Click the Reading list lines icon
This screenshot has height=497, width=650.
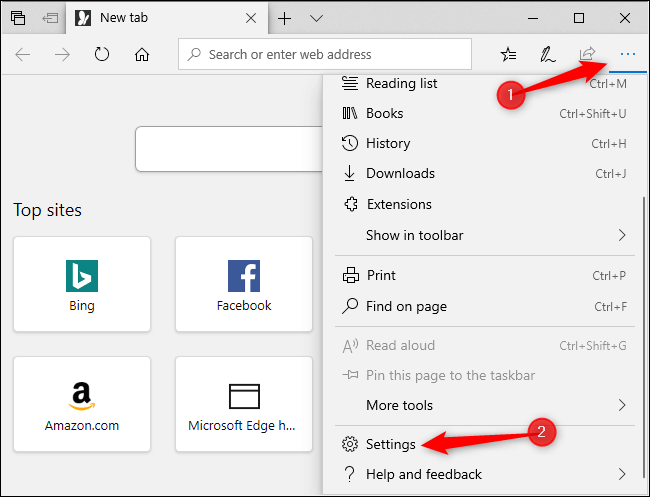point(350,83)
